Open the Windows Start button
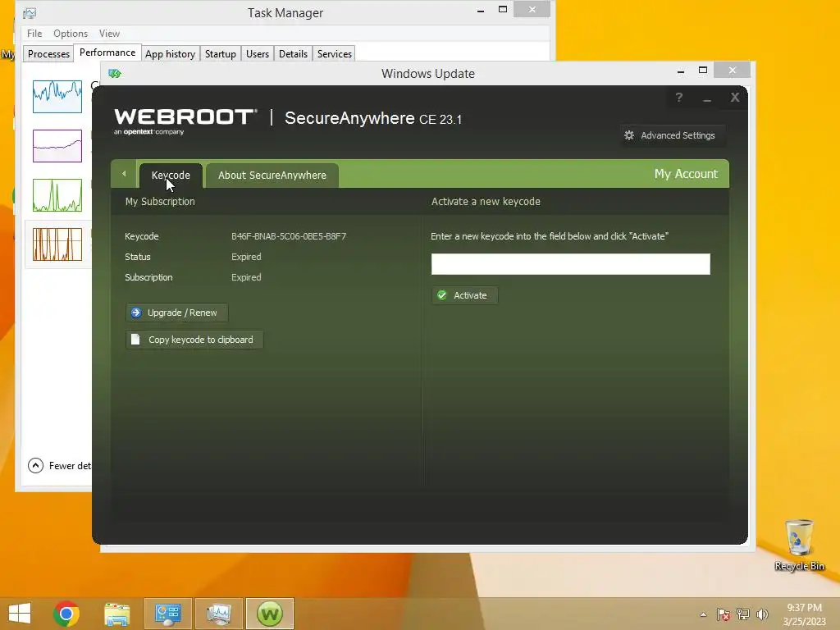The height and width of the screenshot is (630, 840). point(20,614)
